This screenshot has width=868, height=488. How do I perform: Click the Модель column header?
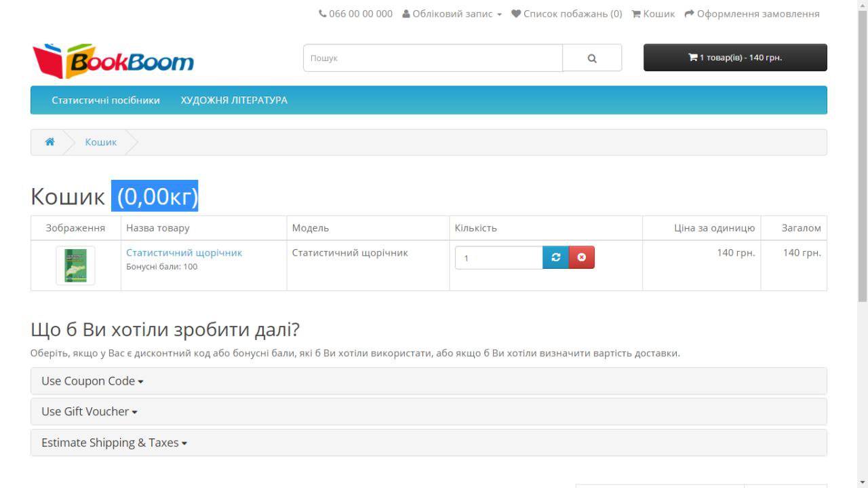click(310, 228)
